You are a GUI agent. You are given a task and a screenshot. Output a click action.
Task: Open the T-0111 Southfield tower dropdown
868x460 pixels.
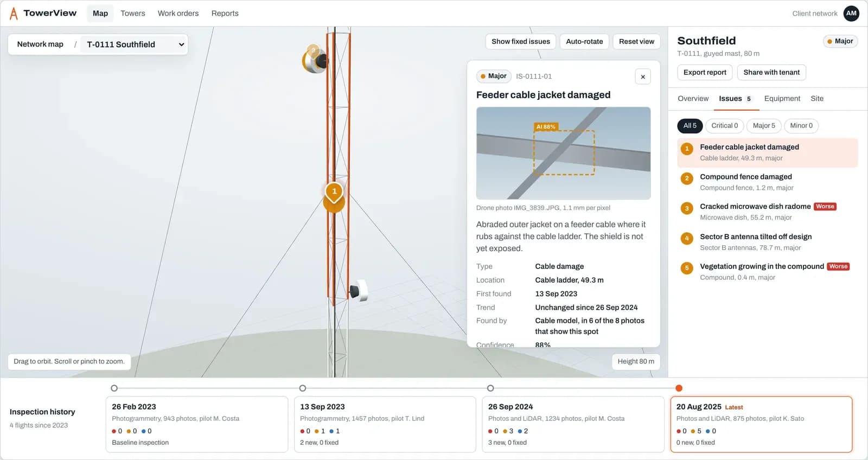point(135,44)
